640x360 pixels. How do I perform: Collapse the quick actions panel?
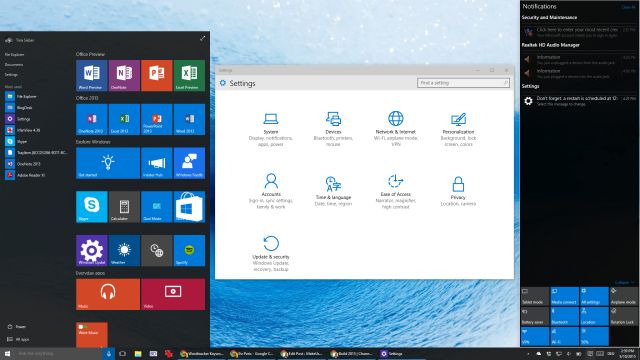(624, 282)
